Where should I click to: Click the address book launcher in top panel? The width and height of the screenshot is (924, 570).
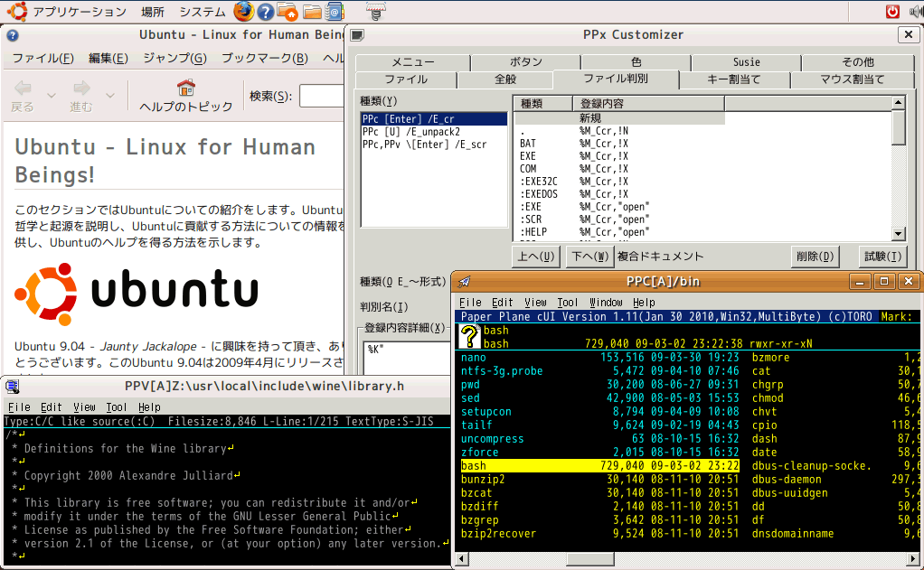[x=335, y=12]
